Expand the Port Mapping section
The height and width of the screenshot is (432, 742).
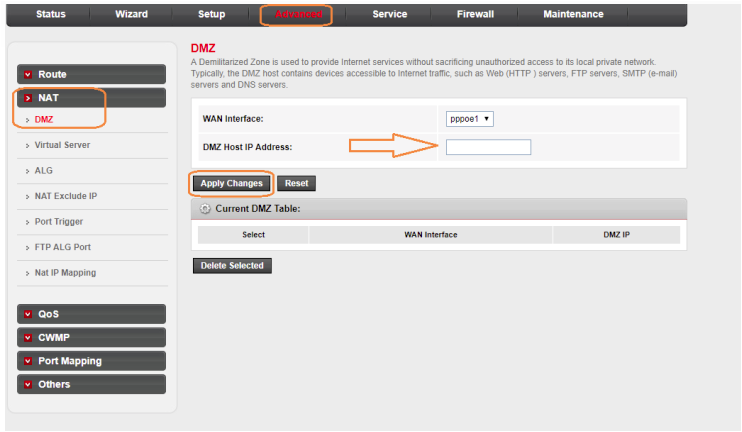[x=91, y=361]
